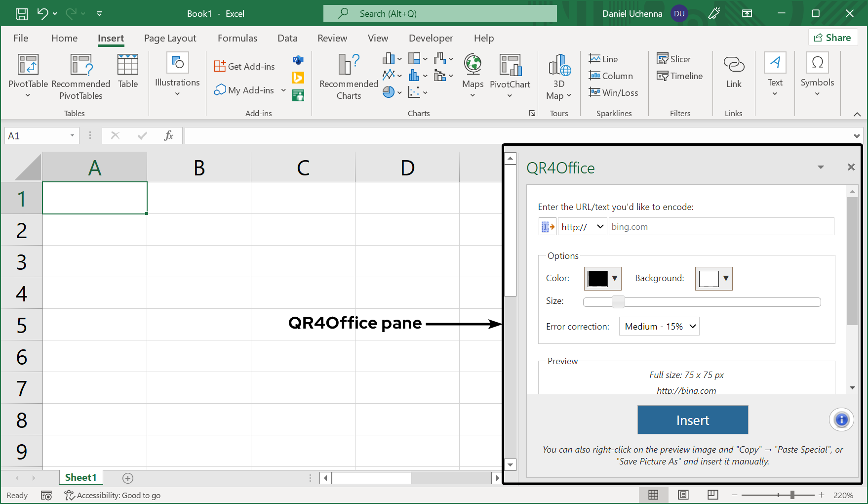Click the Maps chart icon
Screen dimensions: 868x504
coord(473,72)
